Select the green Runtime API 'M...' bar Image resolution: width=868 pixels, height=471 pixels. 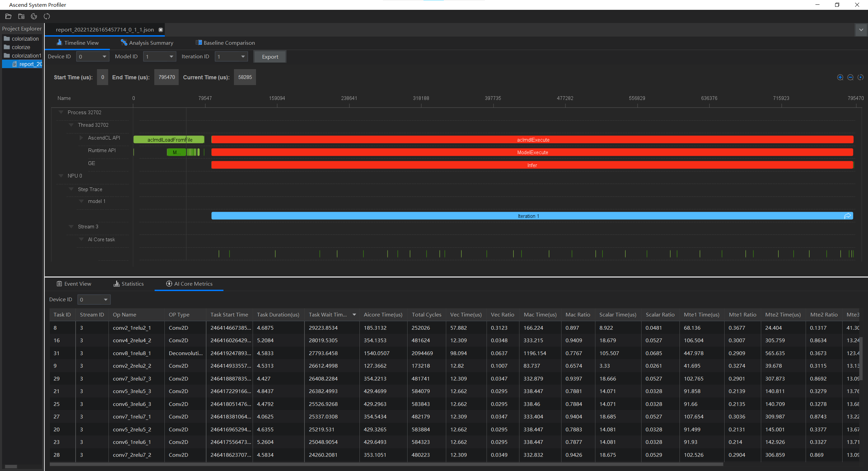176,152
